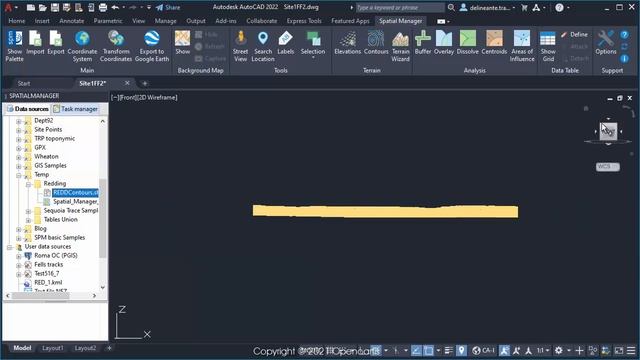Click the Contours terrain tool
The height and width of the screenshot is (360, 640).
coord(376,42)
